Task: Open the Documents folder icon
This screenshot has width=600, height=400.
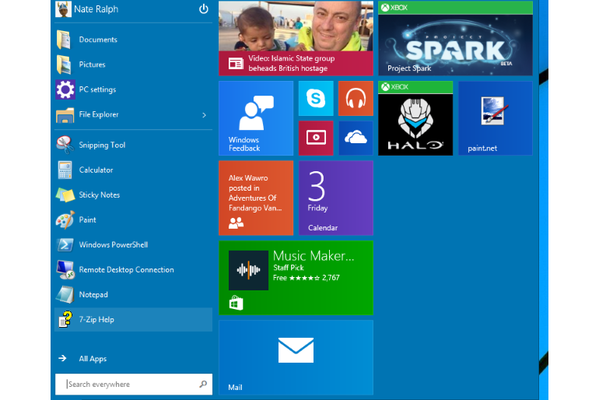Action: [x=64, y=39]
